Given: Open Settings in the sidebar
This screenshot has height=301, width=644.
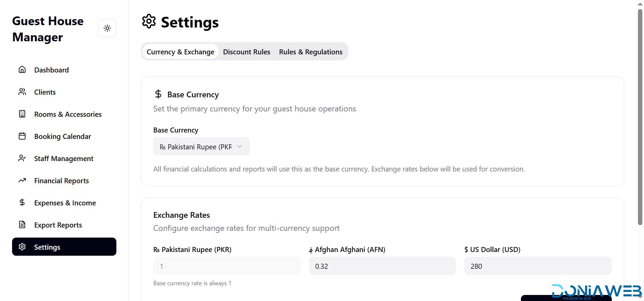Looking at the screenshot, I should click(64, 247).
